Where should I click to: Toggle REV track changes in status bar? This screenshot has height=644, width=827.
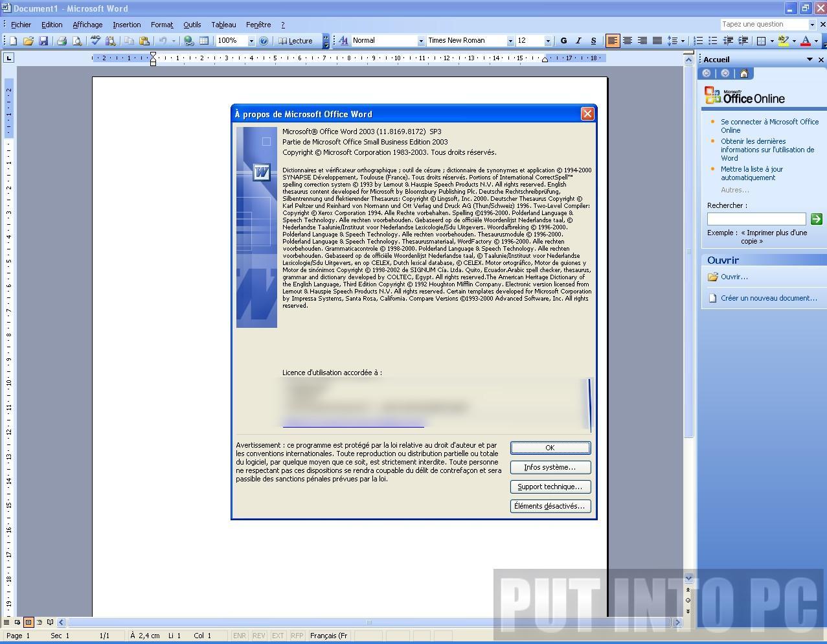(x=258, y=636)
